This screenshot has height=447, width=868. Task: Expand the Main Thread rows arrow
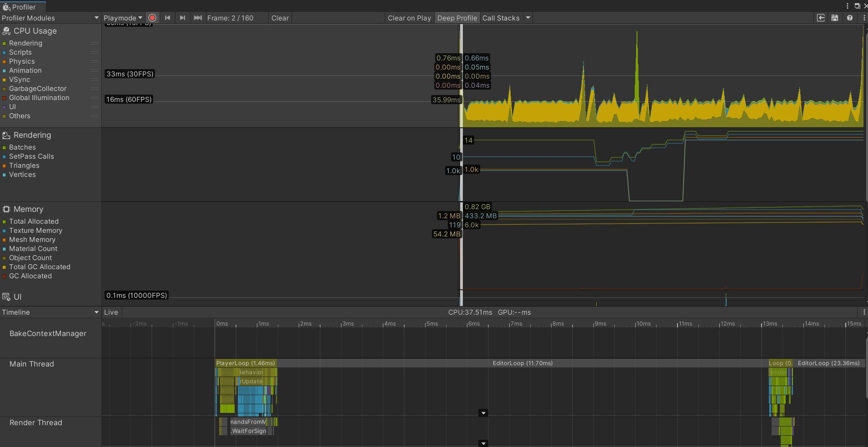[483, 413]
